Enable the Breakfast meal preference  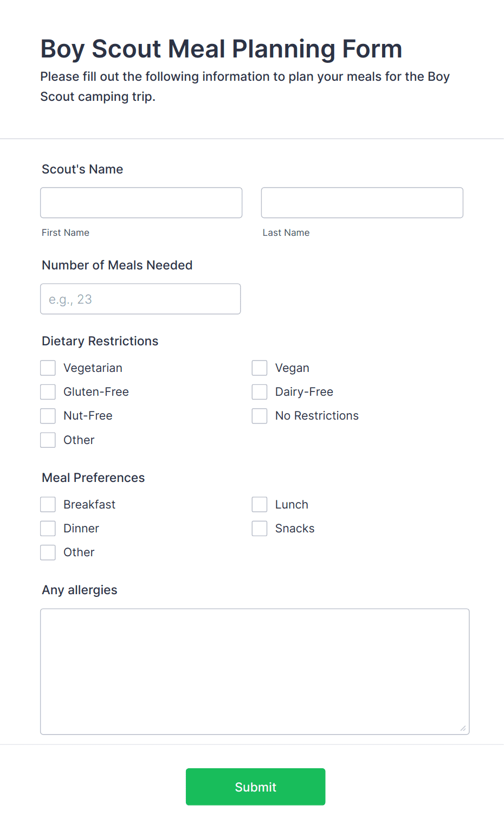48,504
